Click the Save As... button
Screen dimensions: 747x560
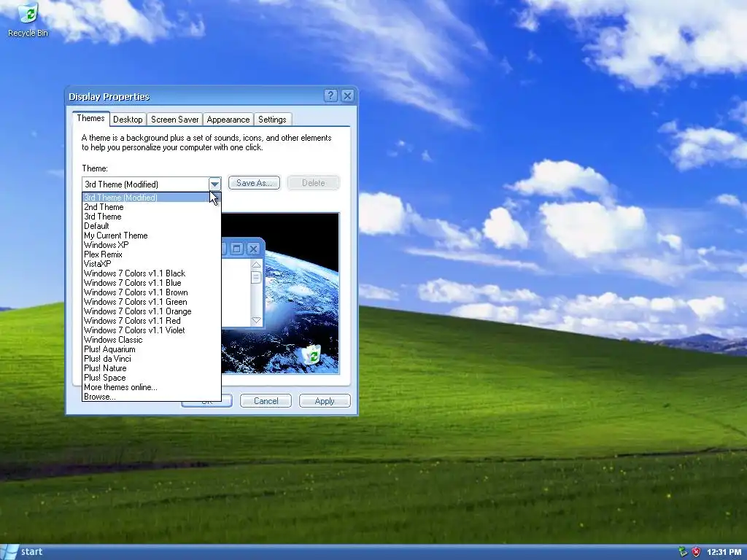tap(254, 183)
